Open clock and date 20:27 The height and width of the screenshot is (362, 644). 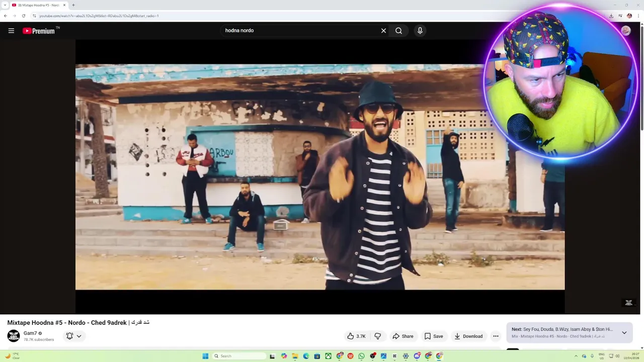pyautogui.click(x=631, y=356)
